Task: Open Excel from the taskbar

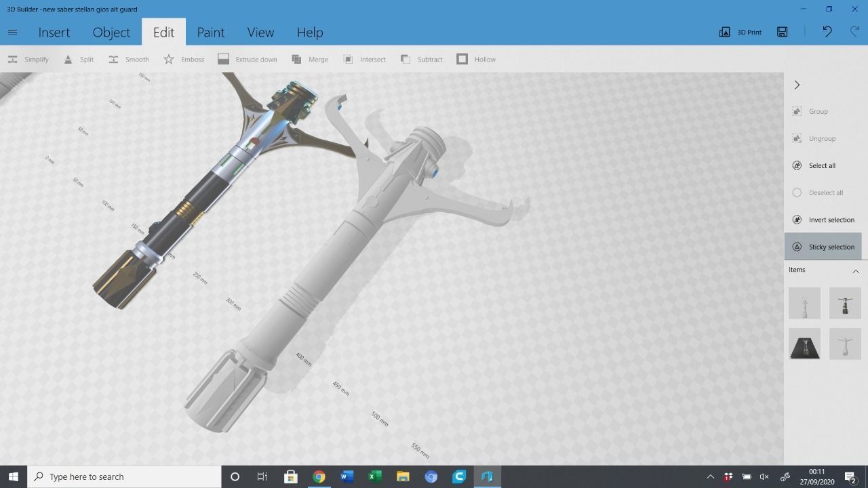Action: [x=375, y=476]
